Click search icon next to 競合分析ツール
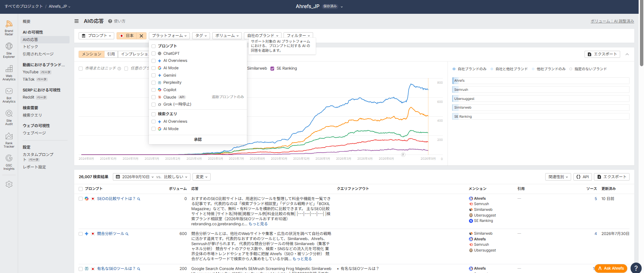 point(127,234)
